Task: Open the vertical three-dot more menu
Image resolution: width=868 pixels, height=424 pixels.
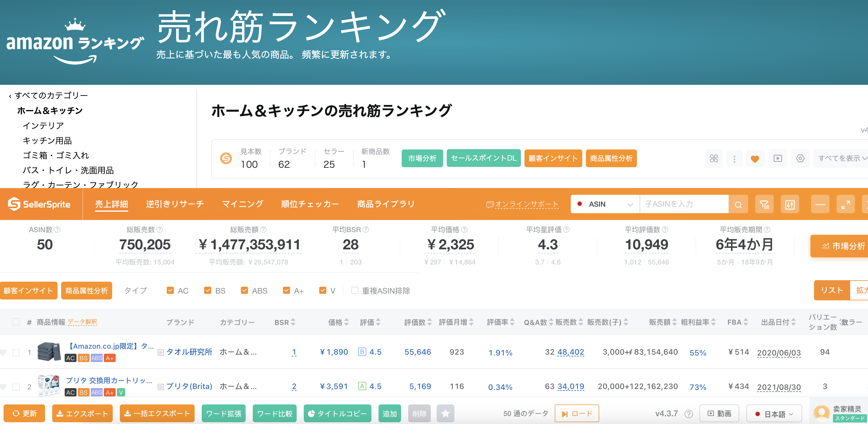Action: [734, 158]
